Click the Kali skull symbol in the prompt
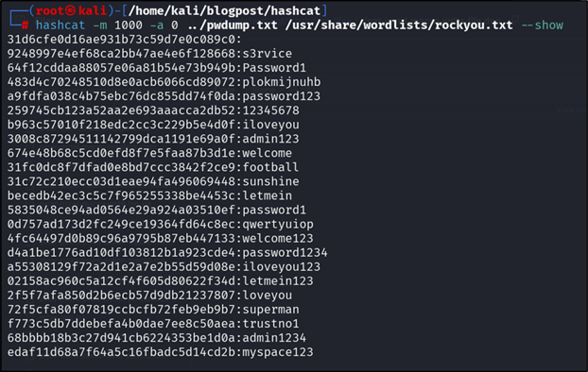Screen dimensions: 588x372 (x=71, y=10)
